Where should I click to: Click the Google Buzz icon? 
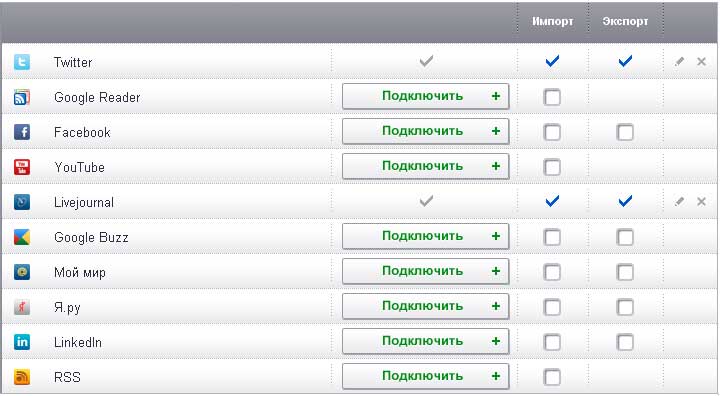coord(22,237)
